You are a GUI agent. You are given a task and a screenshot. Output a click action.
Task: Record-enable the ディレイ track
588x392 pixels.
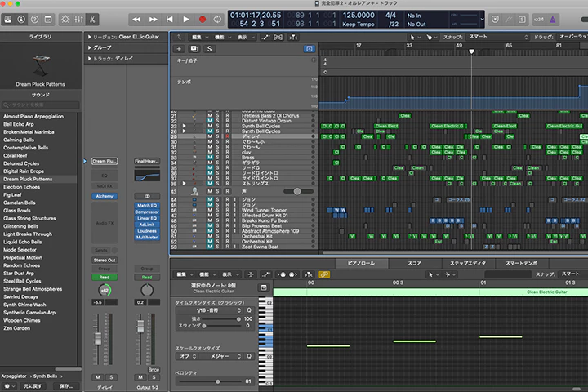[227, 136]
